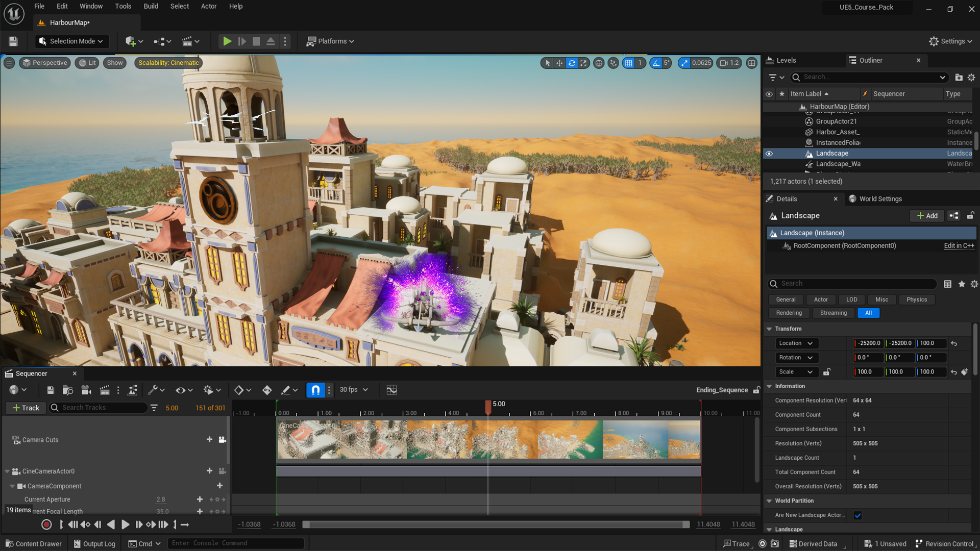Toggle sequencer snapping magnet icon

[x=315, y=390]
